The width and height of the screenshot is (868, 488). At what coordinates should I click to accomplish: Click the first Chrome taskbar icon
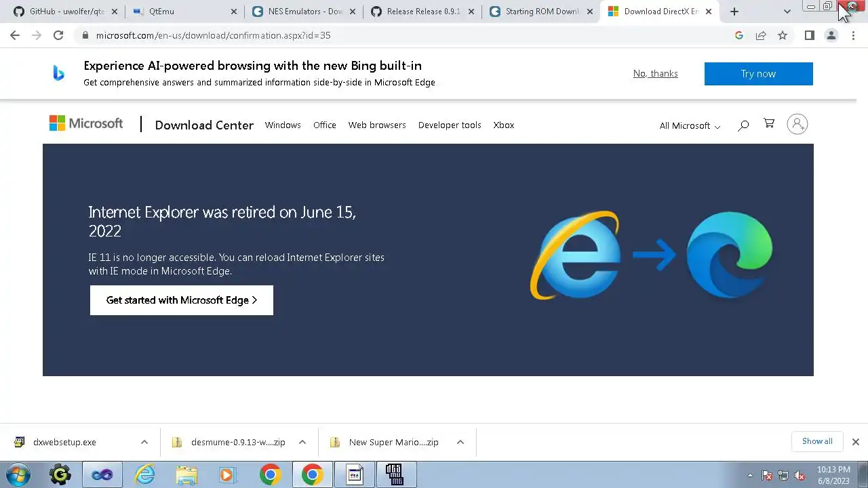[270, 474]
